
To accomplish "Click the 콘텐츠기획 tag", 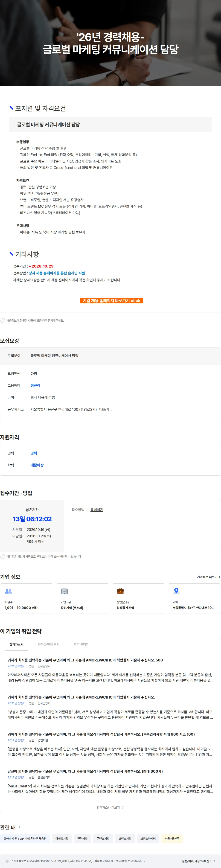I will pos(103,838).
